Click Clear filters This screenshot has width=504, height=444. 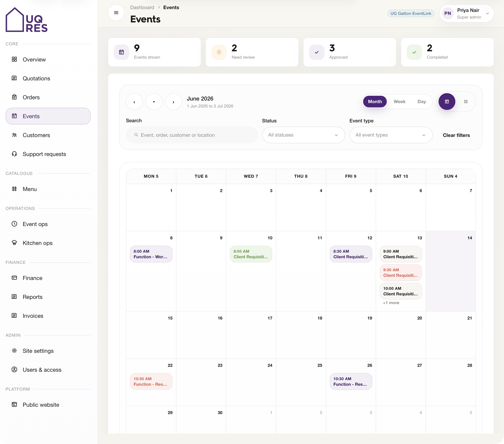[x=456, y=135]
